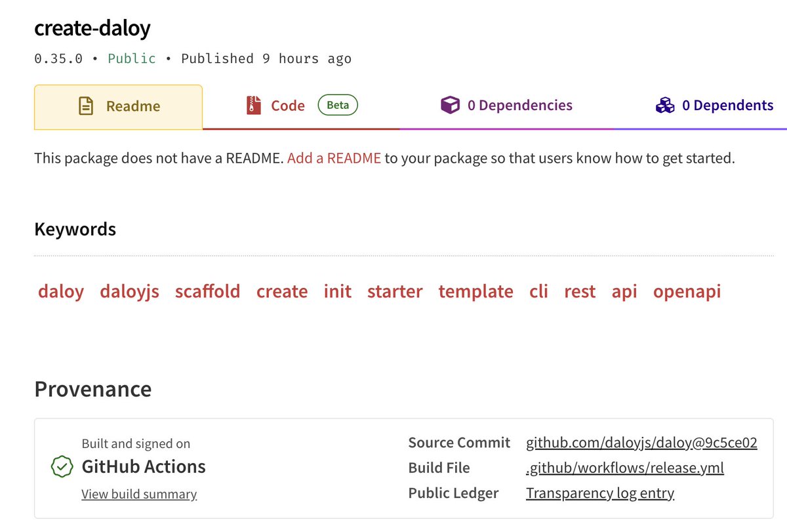Click the Provenance heading
Screen dimensions: 787x532
(x=92, y=389)
